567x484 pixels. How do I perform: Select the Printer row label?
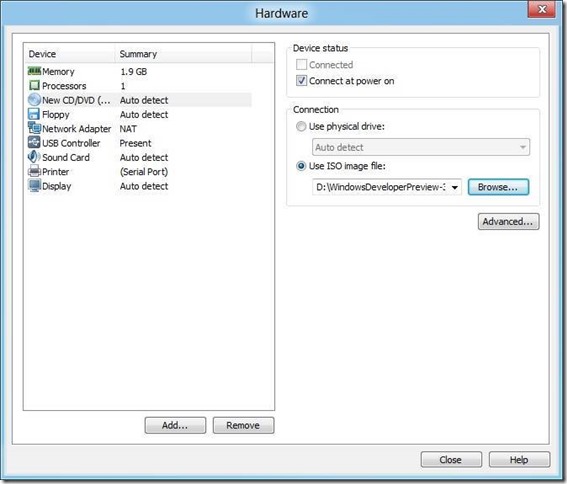(55, 171)
